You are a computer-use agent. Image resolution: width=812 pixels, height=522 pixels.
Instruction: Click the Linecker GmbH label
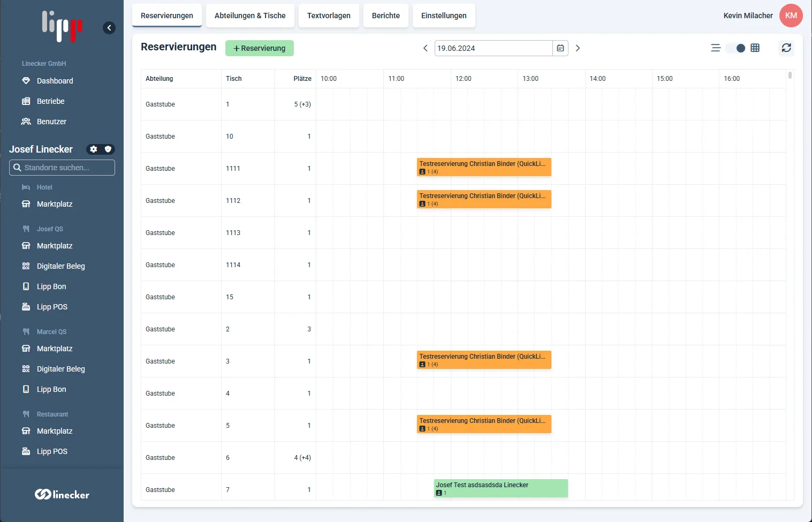click(44, 64)
